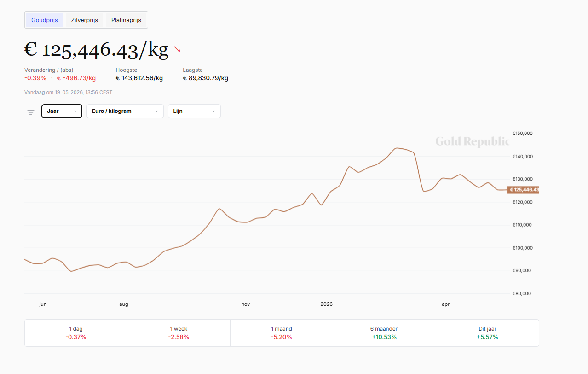Click the Euro / kilogram chevron arrow
The width and height of the screenshot is (588, 374).
point(156,111)
